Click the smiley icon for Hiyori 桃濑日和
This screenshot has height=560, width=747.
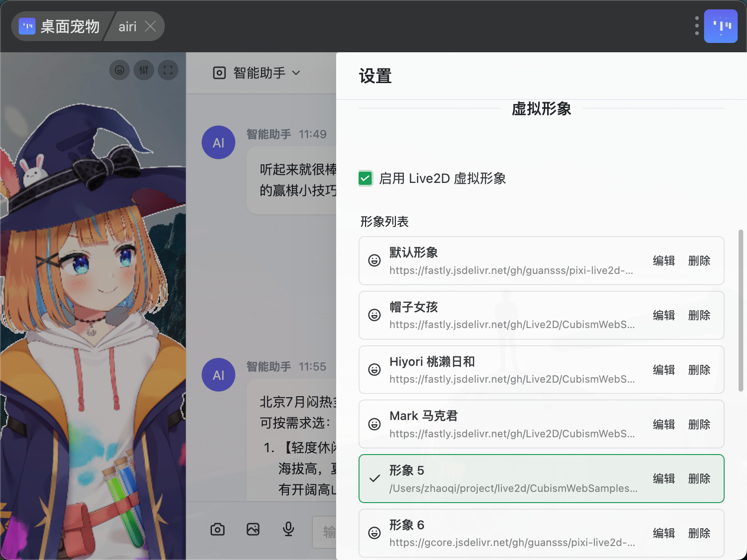(374, 370)
